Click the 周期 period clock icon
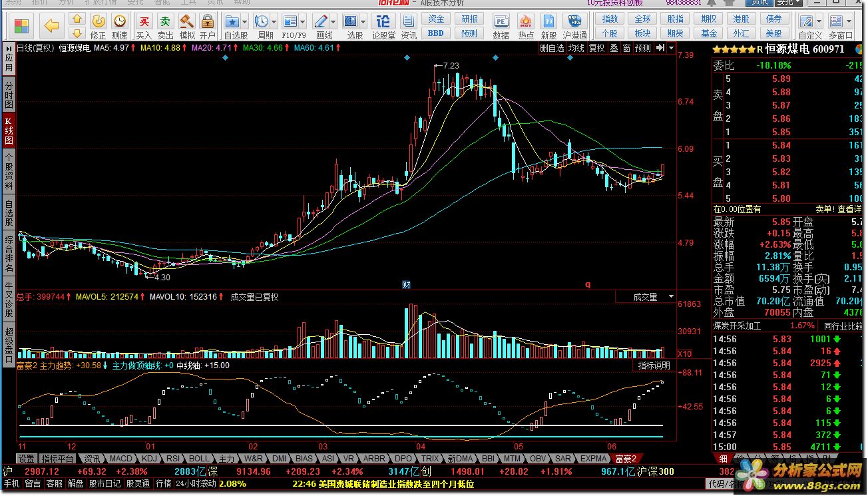 coord(262,27)
